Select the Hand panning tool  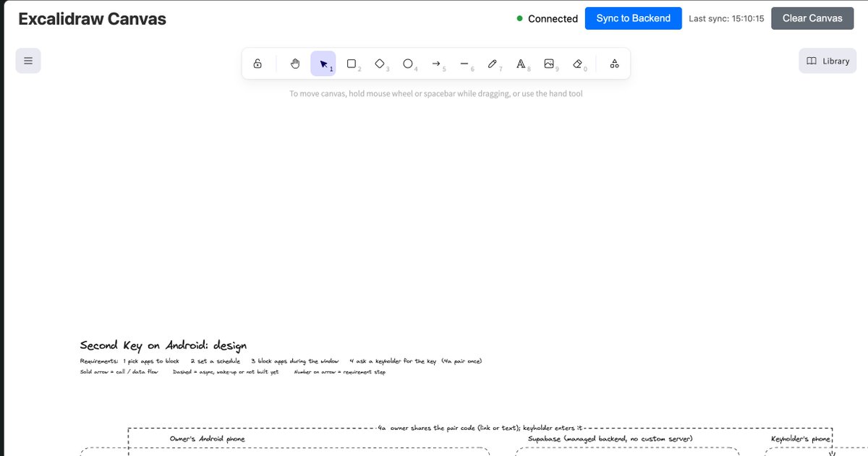pos(295,64)
